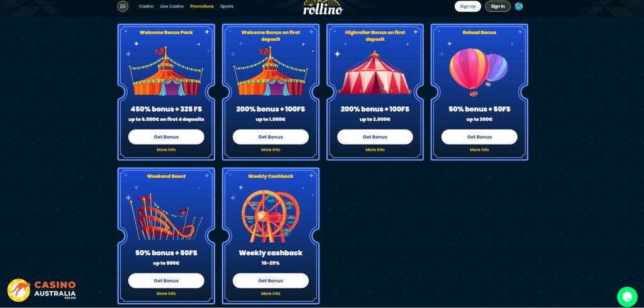Open the Live Casino section
Viewport: 644px width, 308px height.
pyautogui.click(x=172, y=6)
